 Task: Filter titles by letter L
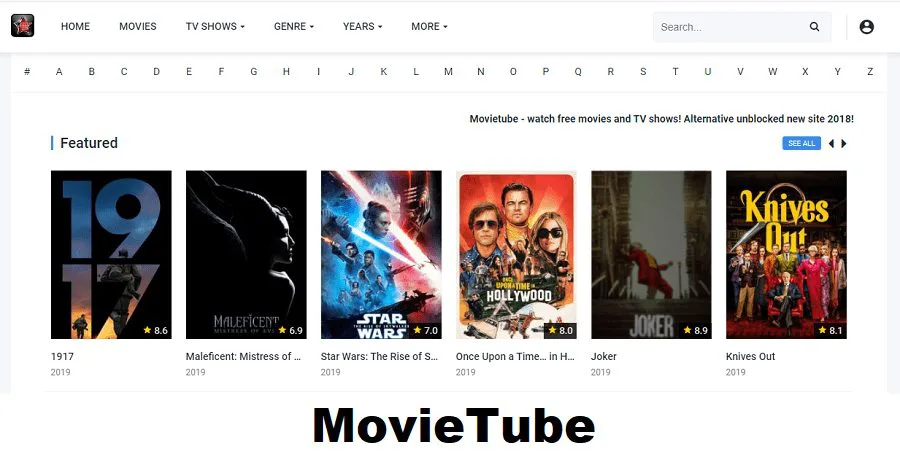416,72
